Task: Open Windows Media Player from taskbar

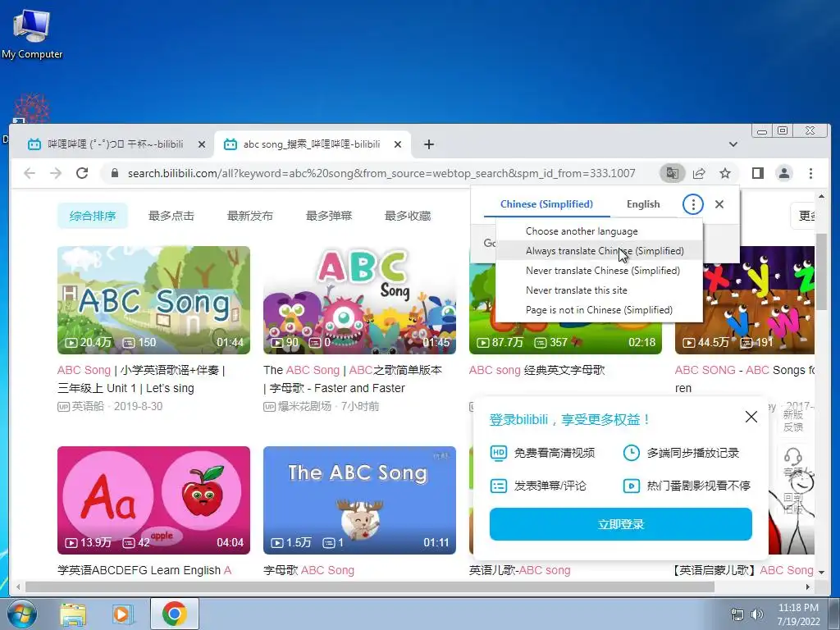Action: pos(122,614)
